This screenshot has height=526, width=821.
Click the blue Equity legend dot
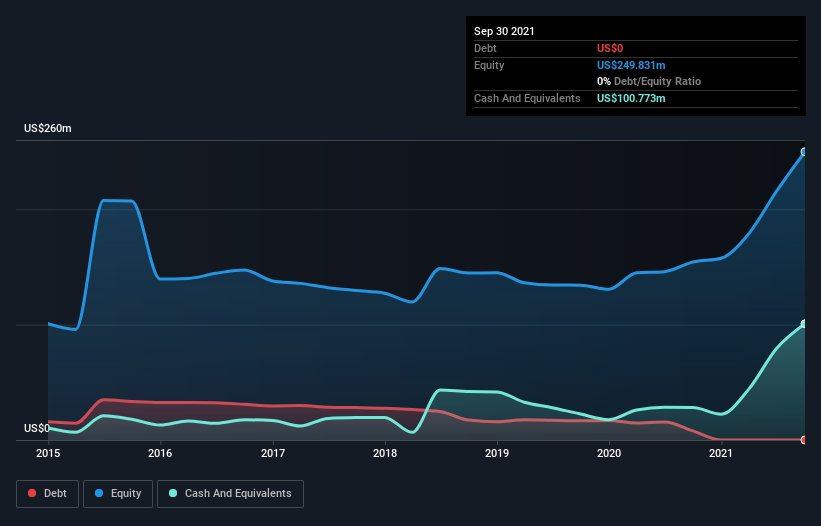[99, 493]
